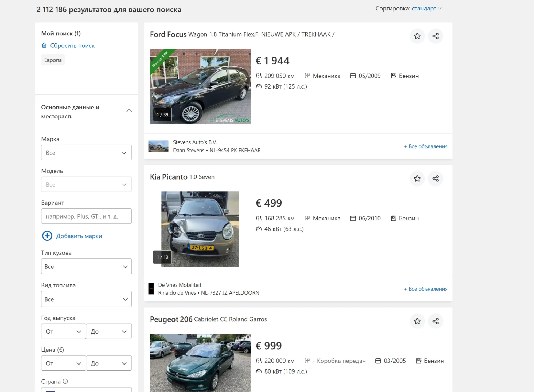Click power gauge icon beside 46 кВт

point(259,229)
